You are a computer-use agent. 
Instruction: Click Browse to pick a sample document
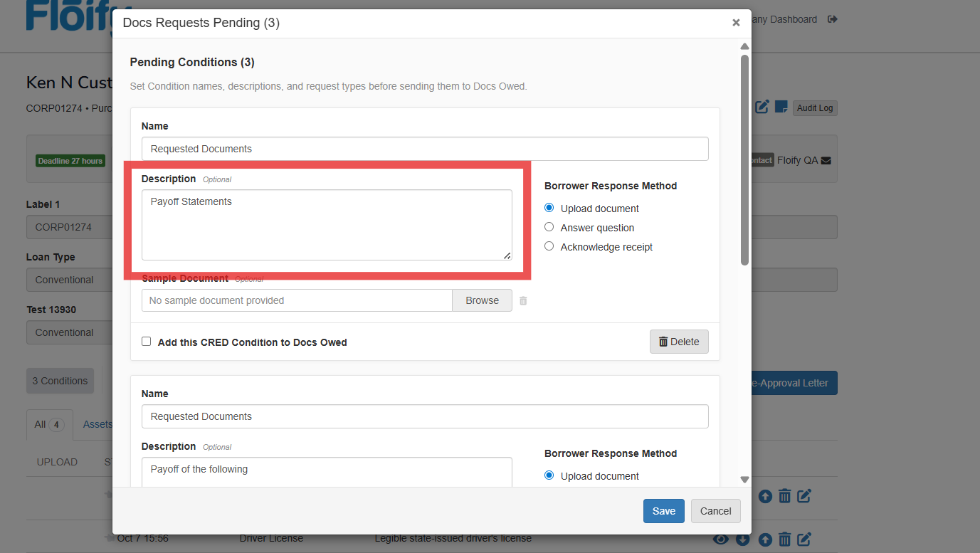coord(482,300)
